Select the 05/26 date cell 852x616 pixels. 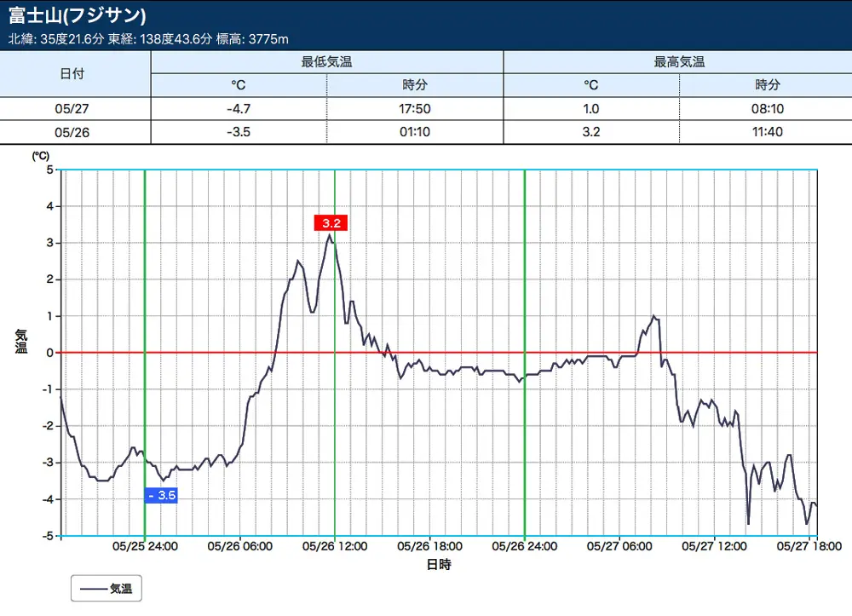tap(72, 132)
